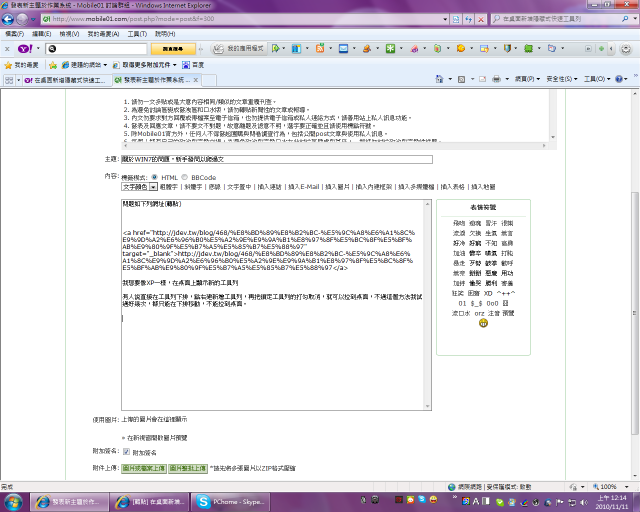Click the second green upload button

188,468
